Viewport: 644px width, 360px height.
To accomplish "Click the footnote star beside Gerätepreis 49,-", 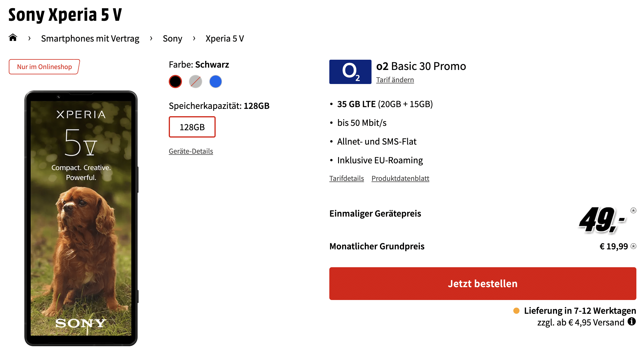I will [633, 210].
